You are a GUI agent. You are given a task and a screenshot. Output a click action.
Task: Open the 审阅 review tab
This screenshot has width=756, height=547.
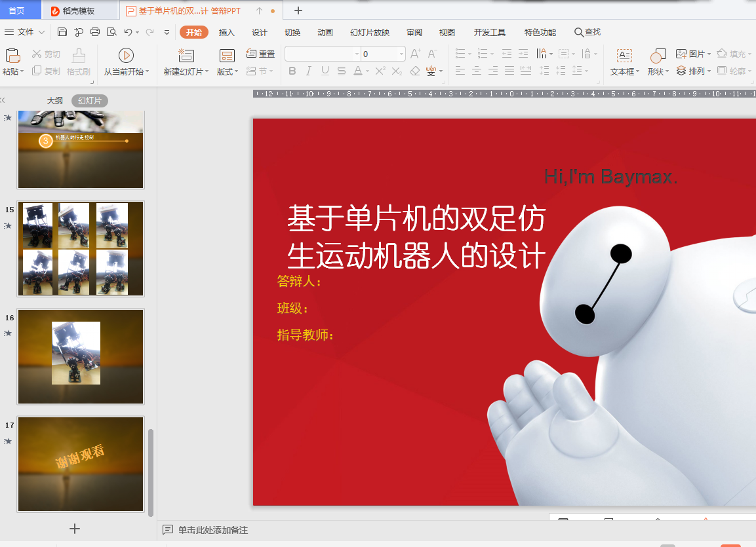(x=414, y=32)
